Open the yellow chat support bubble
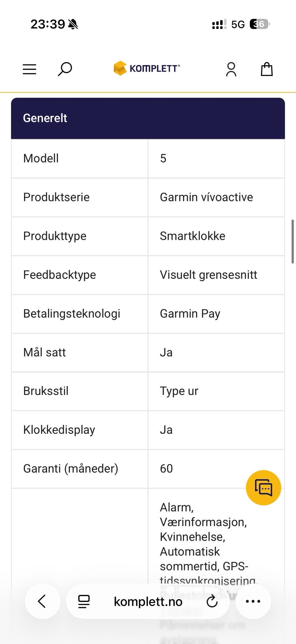 (263, 488)
